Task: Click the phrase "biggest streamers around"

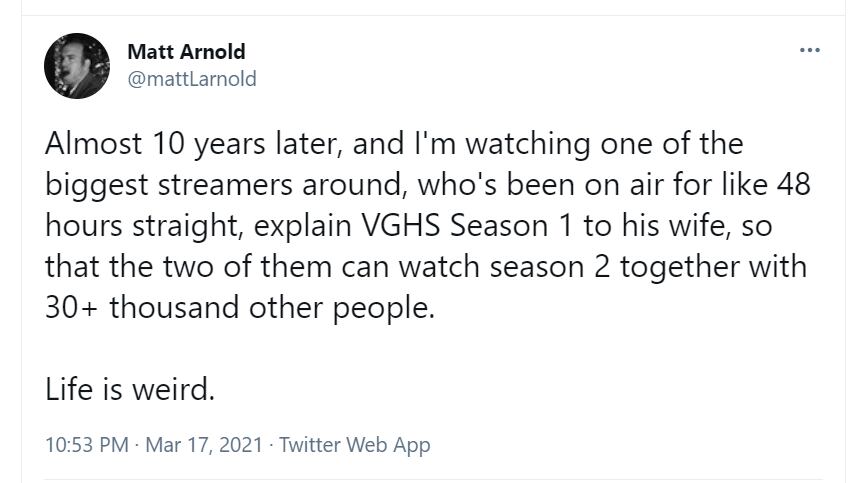Action: tap(228, 185)
